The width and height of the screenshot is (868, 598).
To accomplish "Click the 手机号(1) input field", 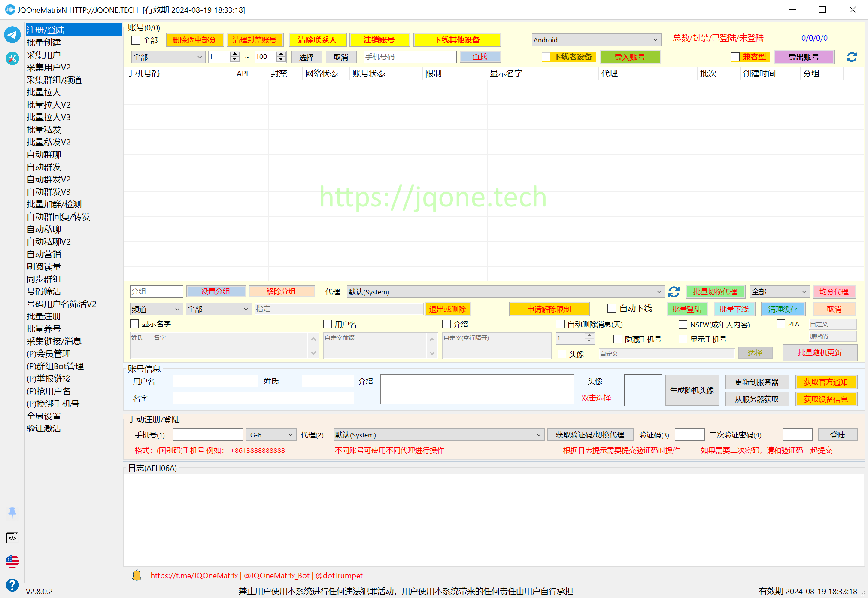I will pyautogui.click(x=208, y=435).
